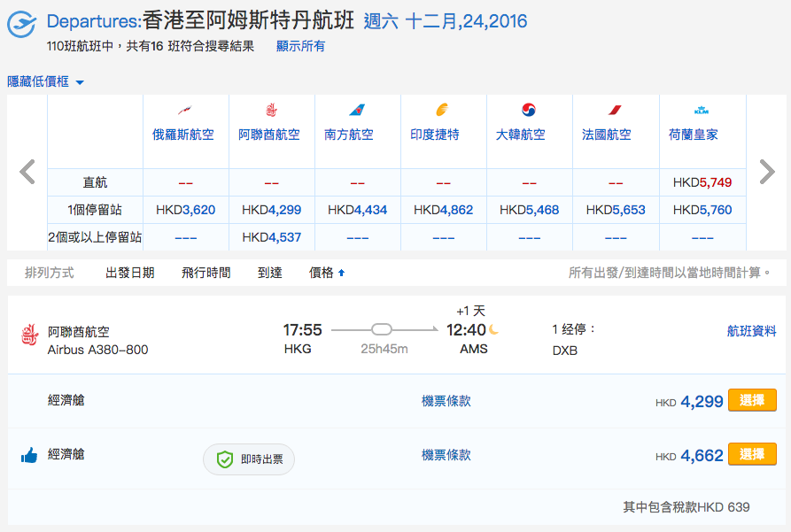Click the Emirates logo in the flight result
The width and height of the screenshot is (791, 532).
pyautogui.click(x=30, y=335)
